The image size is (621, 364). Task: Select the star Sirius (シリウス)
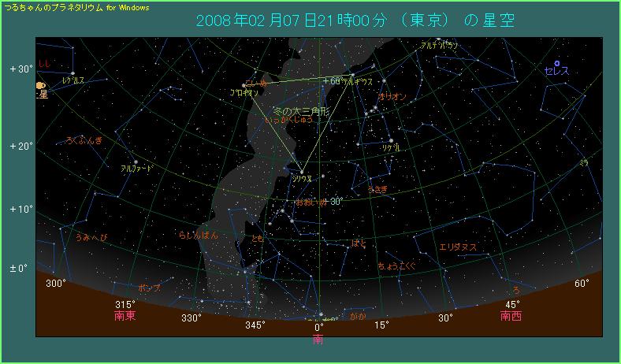[301, 172]
